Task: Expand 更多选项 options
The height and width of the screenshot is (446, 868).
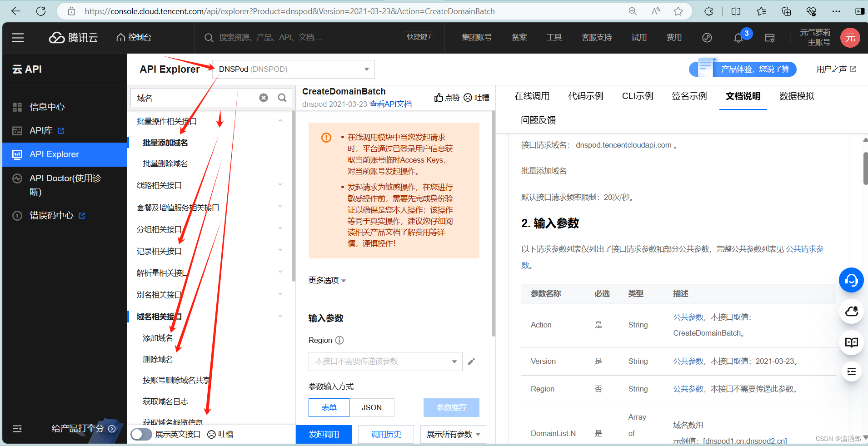Action: pos(327,280)
